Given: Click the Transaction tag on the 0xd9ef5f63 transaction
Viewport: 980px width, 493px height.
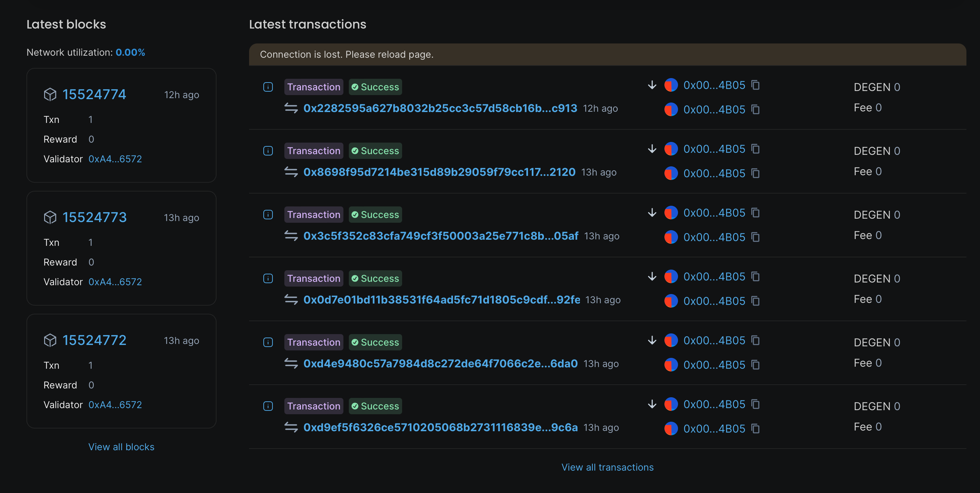Looking at the screenshot, I should click(314, 406).
